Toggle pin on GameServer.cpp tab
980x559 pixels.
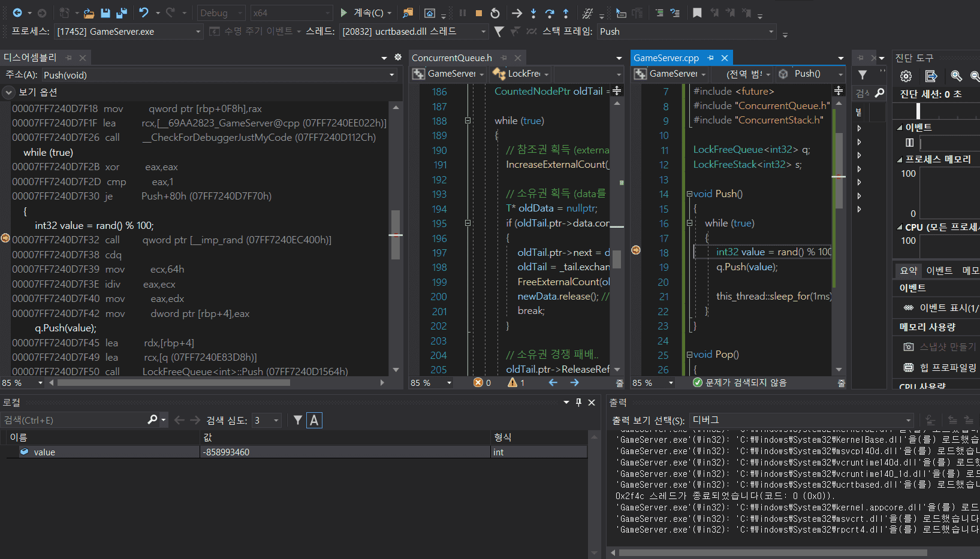coord(710,58)
